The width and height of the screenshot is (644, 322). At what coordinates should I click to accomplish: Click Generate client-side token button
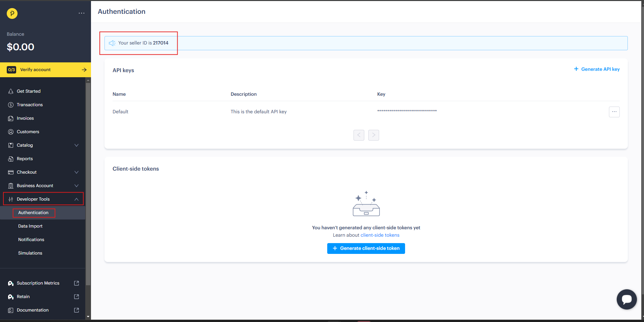tap(366, 248)
